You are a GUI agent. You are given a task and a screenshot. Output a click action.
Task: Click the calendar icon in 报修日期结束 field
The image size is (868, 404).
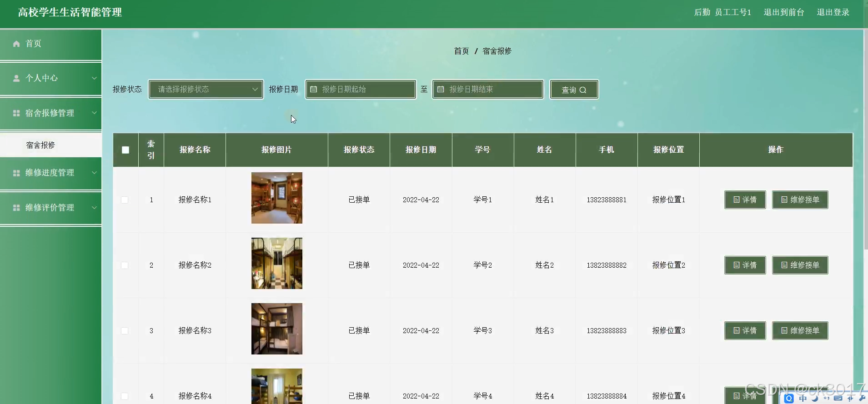[x=441, y=89]
